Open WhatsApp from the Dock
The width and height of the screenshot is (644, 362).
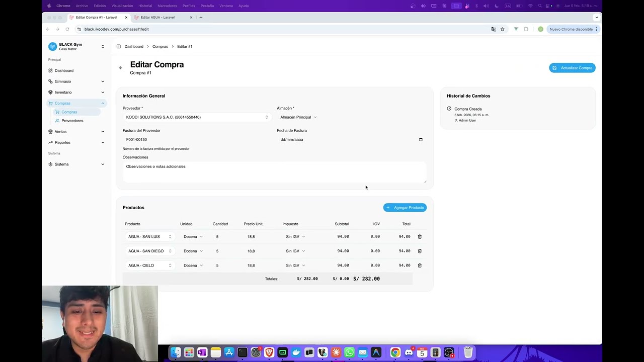[349, 352]
